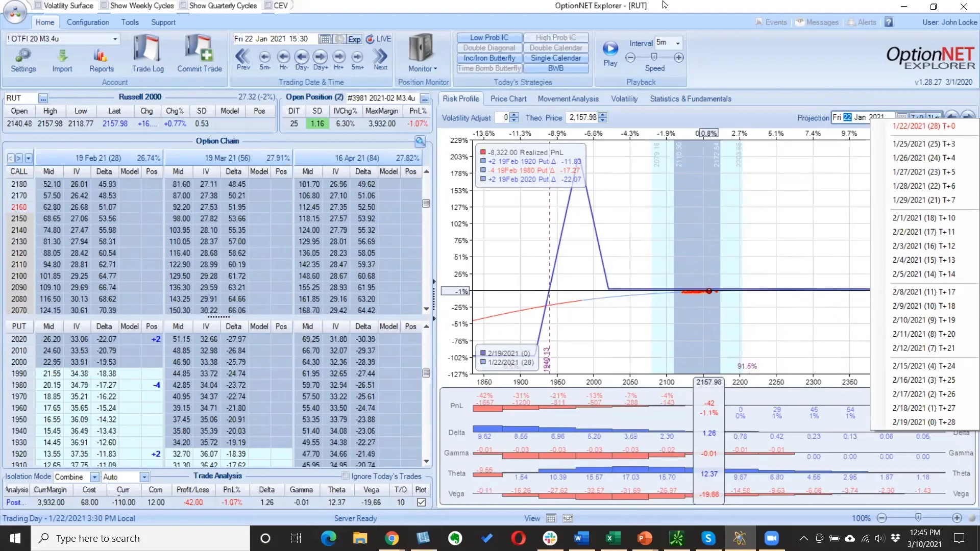This screenshot has width=980, height=551.
Task: Open the Messages panel
Action: [817, 22]
